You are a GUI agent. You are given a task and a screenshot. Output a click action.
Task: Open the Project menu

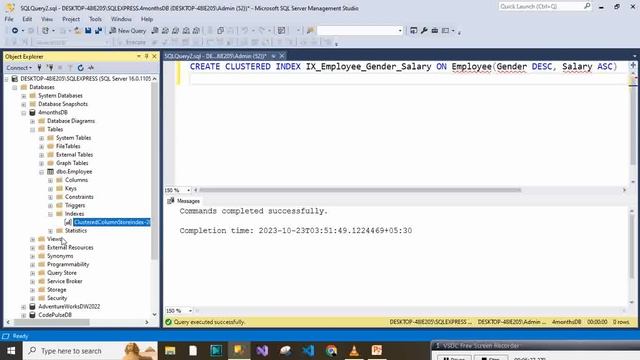71,19
